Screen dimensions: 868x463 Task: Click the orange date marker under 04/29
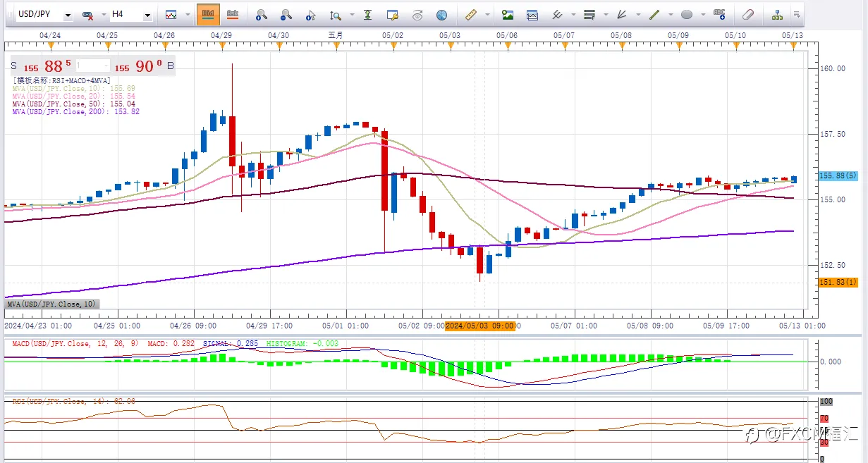pos(221,46)
